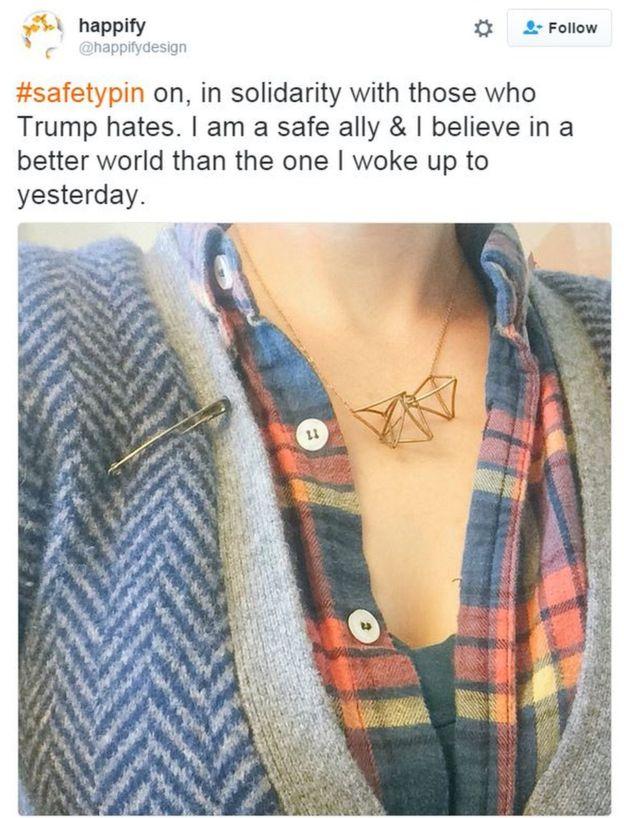Screen dimensions: 624x818
Task: Click the tweet text starting 'on, in solidarity'
Action: point(345,93)
